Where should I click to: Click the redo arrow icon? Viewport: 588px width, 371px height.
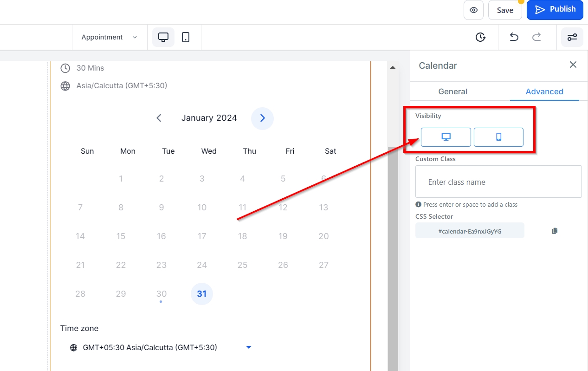tap(536, 37)
